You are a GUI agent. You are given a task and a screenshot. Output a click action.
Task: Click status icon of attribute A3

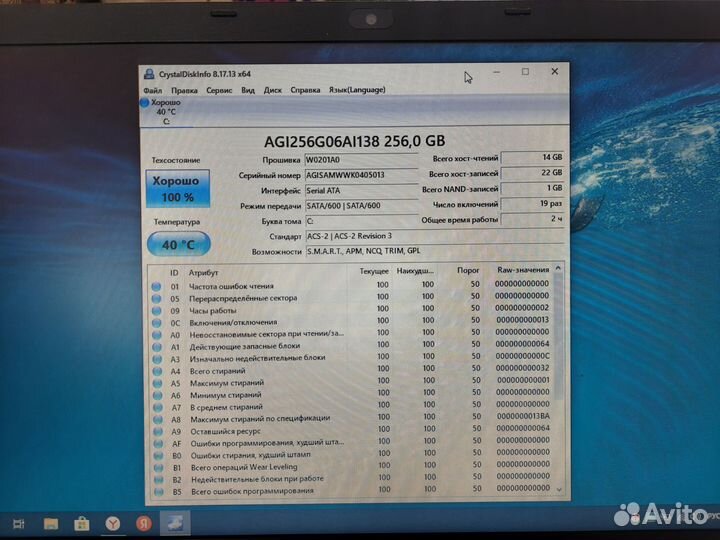tap(157, 359)
